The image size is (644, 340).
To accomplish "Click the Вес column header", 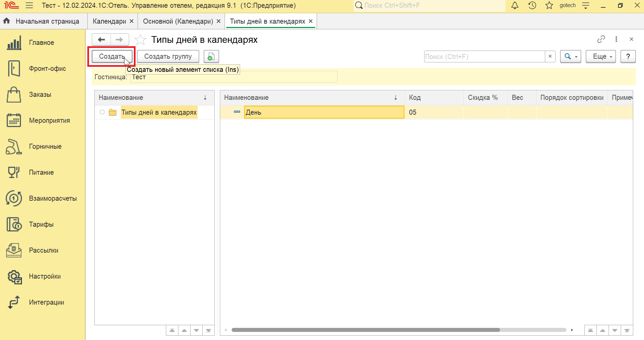I will tap(522, 97).
